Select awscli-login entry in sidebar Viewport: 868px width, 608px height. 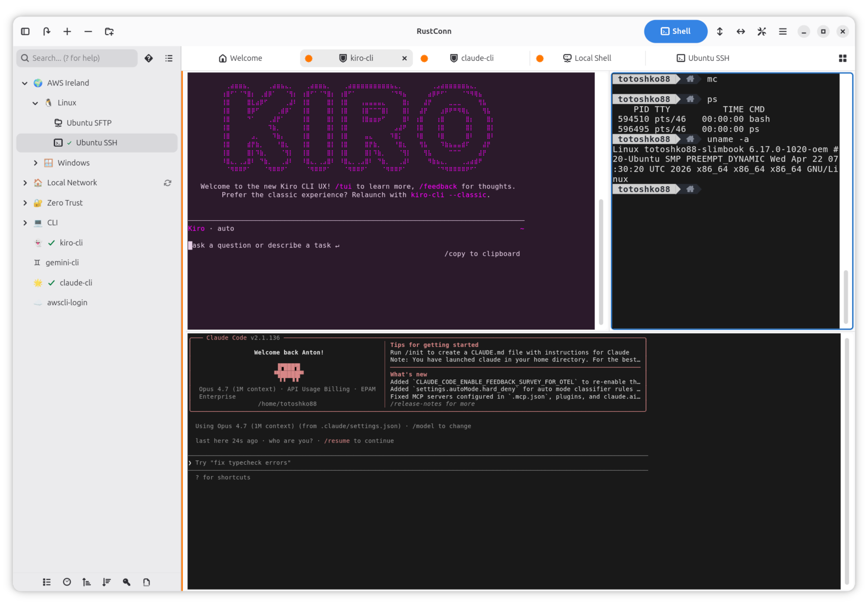[97, 303]
